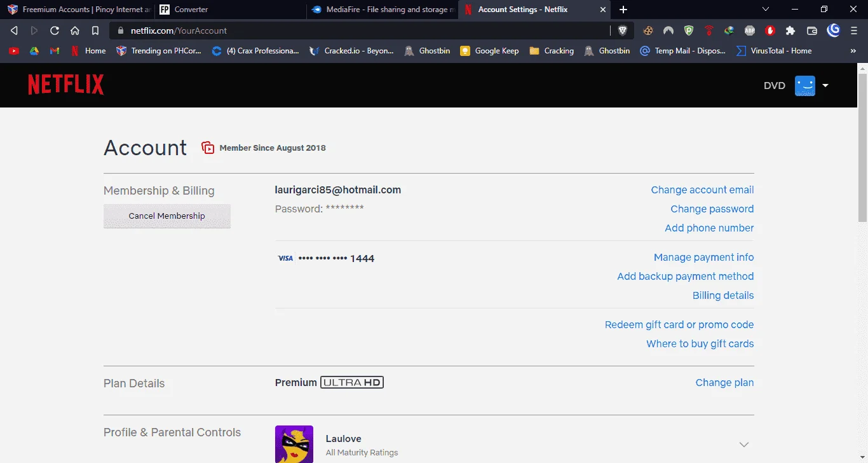Open the Google Drive bookmark icon
The image size is (868, 463).
tap(34, 51)
